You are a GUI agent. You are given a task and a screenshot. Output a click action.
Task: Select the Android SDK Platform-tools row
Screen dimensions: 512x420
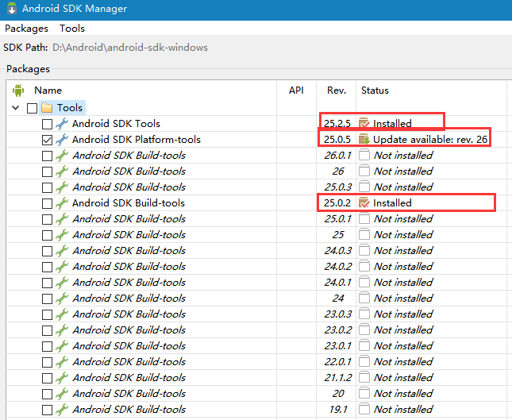point(137,140)
